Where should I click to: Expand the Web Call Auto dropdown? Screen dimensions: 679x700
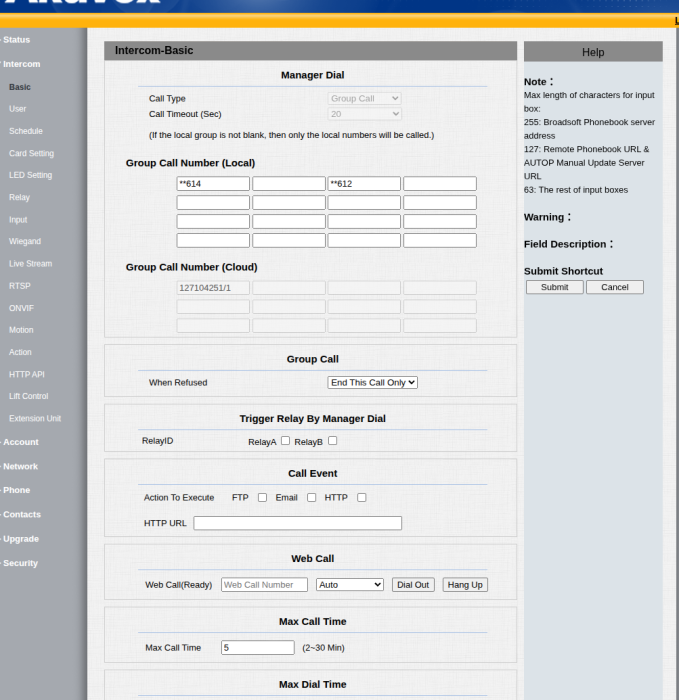350,585
